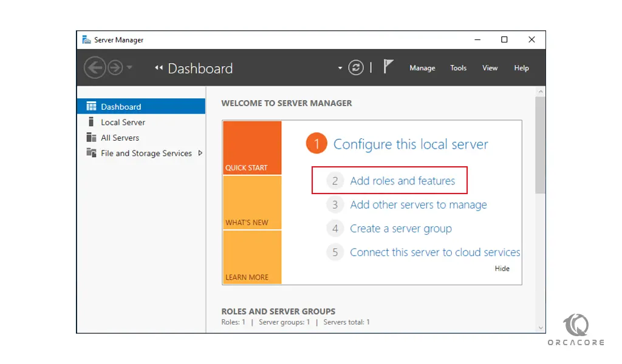Click the WHAT'S NEW tile

tap(252, 203)
